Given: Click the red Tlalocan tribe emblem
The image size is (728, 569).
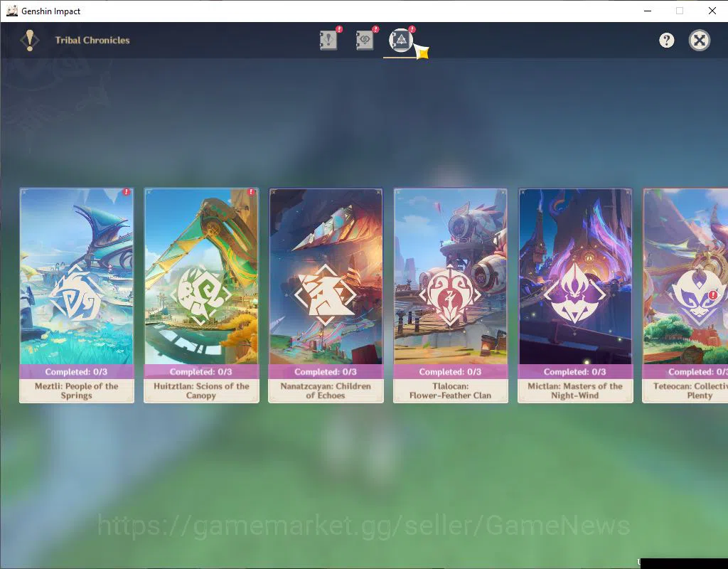Looking at the screenshot, I should [x=450, y=295].
